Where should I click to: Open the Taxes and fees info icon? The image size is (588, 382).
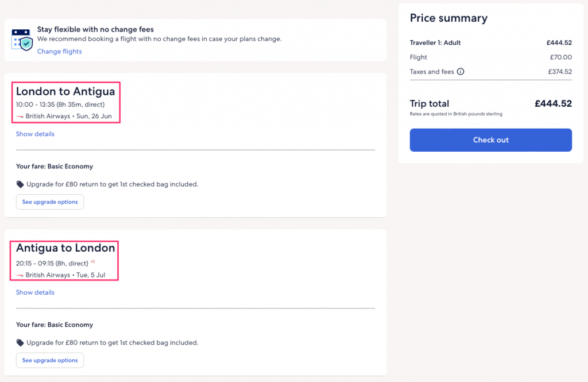click(461, 72)
